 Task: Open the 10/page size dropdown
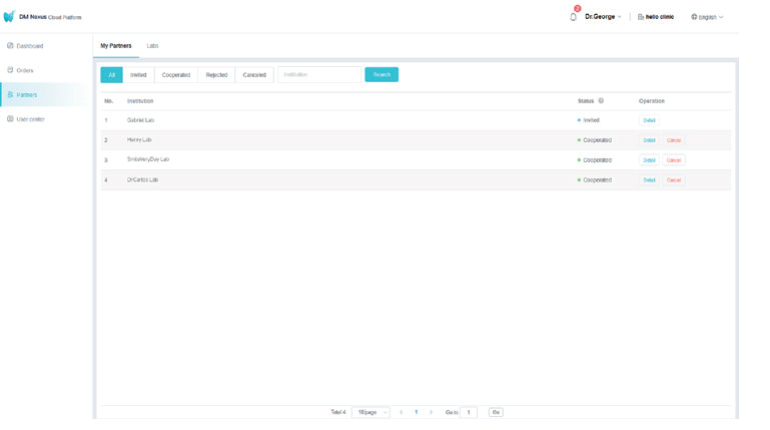371,412
